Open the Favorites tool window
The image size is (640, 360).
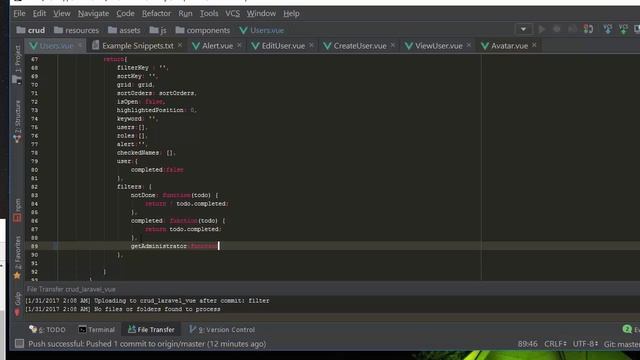point(17,258)
